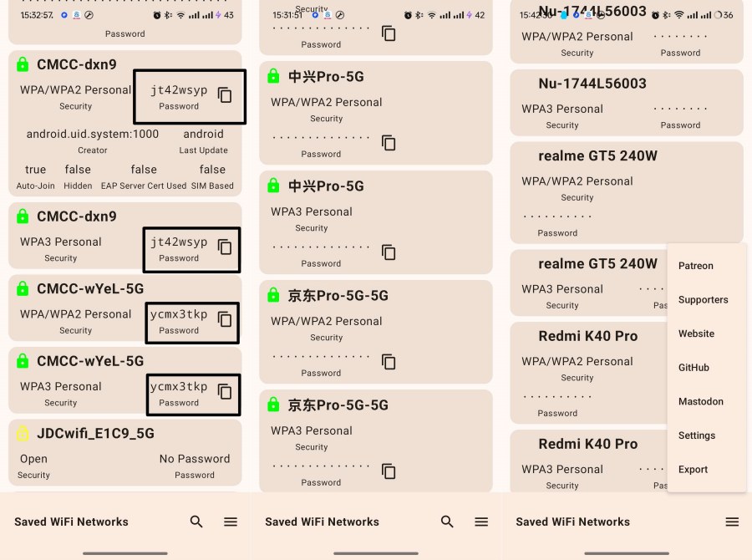
Task: Click ycmx3tkp password on CMCC-wYeL-5G WPA3
Action: 179,387
